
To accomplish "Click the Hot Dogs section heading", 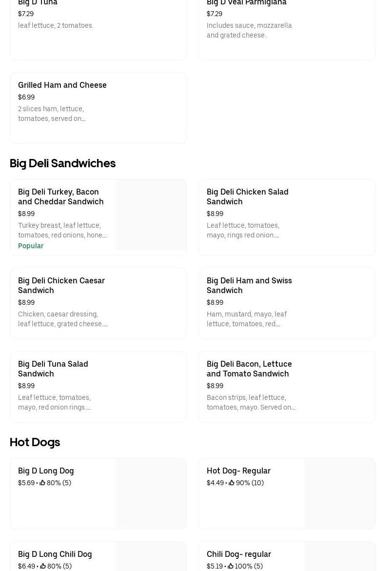I will pyautogui.click(x=35, y=442).
